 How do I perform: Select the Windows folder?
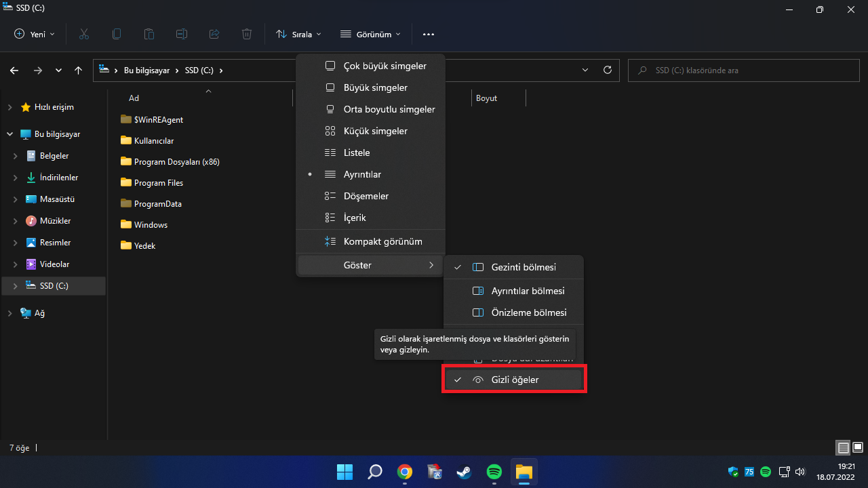click(151, 224)
